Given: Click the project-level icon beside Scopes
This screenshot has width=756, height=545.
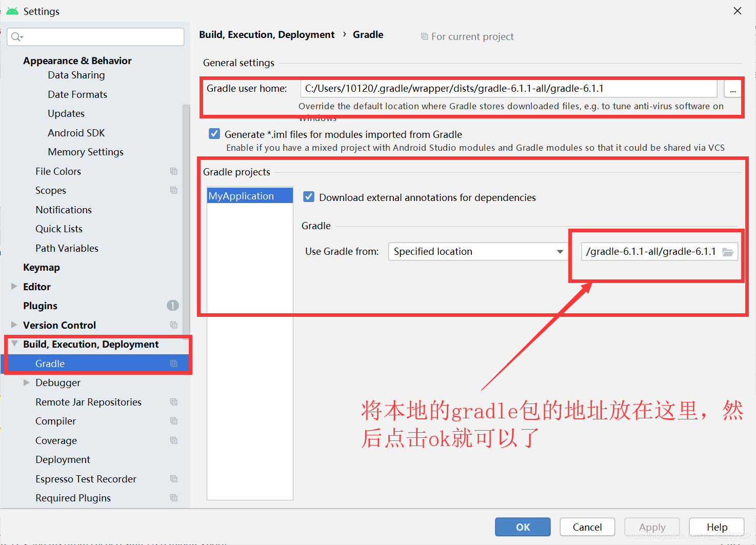Looking at the screenshot, I should click(x=174, y=190).
